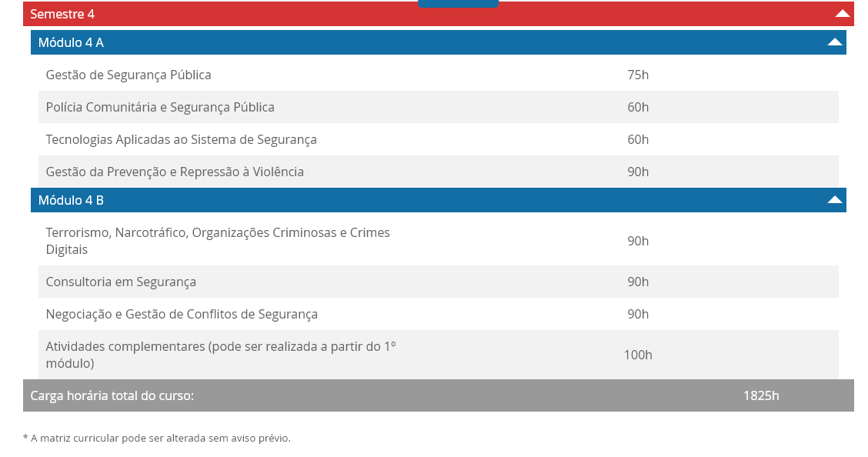868x457 pixels.
Task: Select Gestão de Segurança Pública course row
Action: (129, 75)
